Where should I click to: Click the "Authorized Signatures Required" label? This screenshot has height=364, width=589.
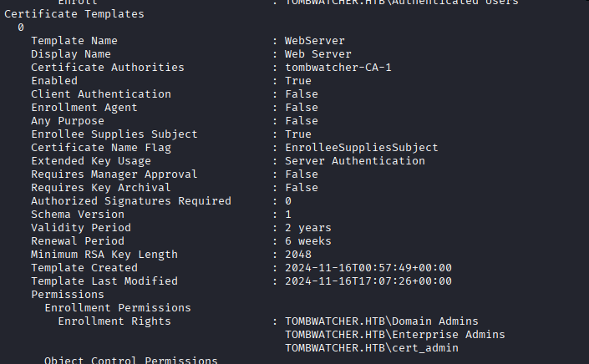[x=130, y=201]
